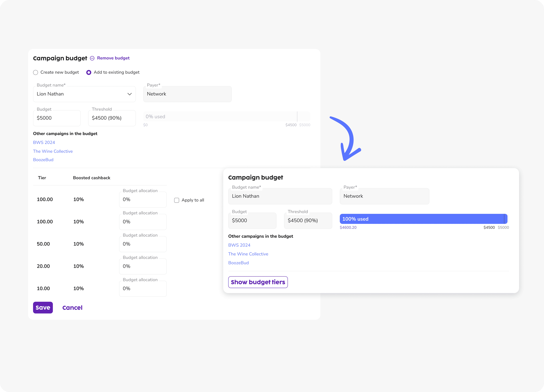
Task: Click the Cancel button
Action: [x=72, y=308]
